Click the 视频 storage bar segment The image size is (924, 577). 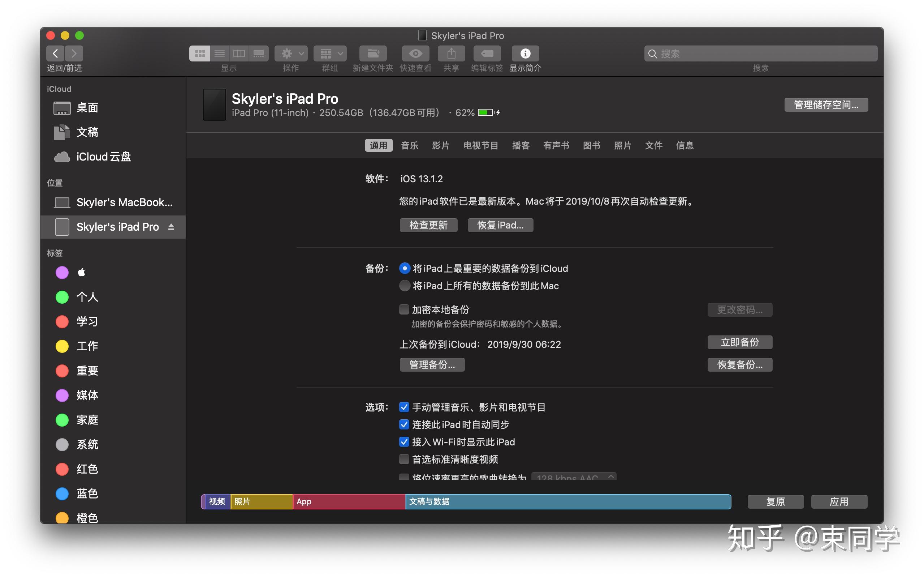click(218, 502)
